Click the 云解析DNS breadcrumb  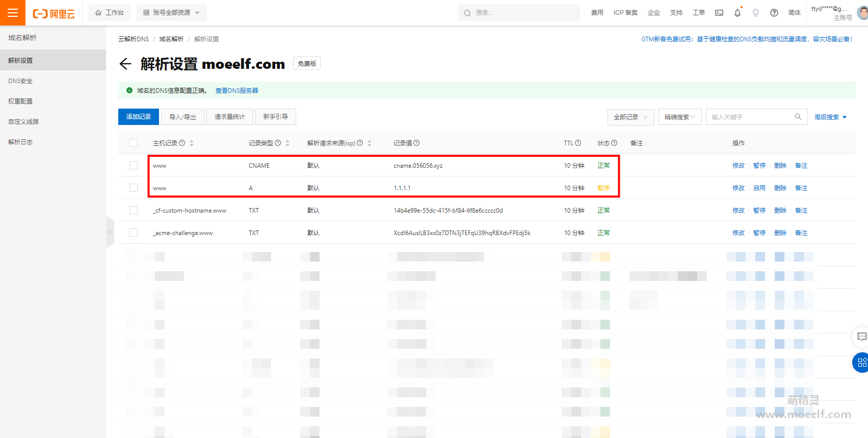point(134,39)
